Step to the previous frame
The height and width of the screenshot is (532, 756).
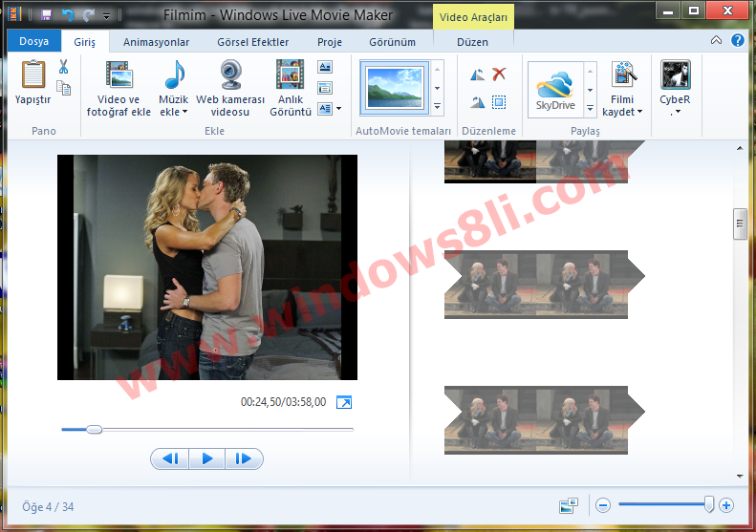[x=170, y=458]
